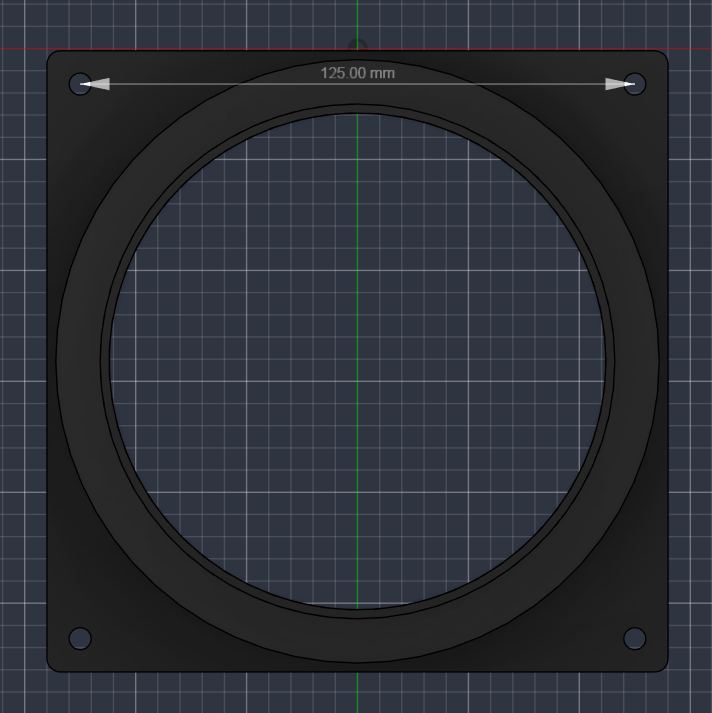Click the 125.00 mm dimension label
712x713 pixels.
click(x=357, y=73)
